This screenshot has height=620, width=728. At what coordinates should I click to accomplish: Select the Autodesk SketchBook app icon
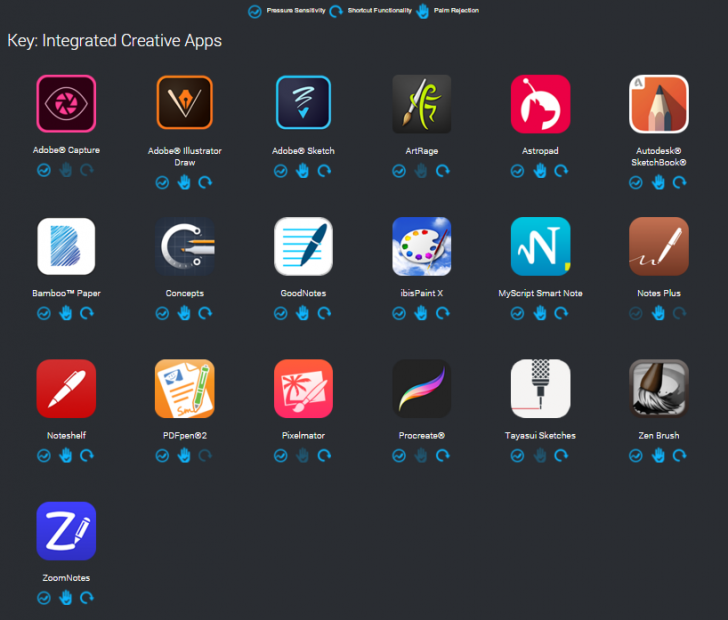coord(659,104)
